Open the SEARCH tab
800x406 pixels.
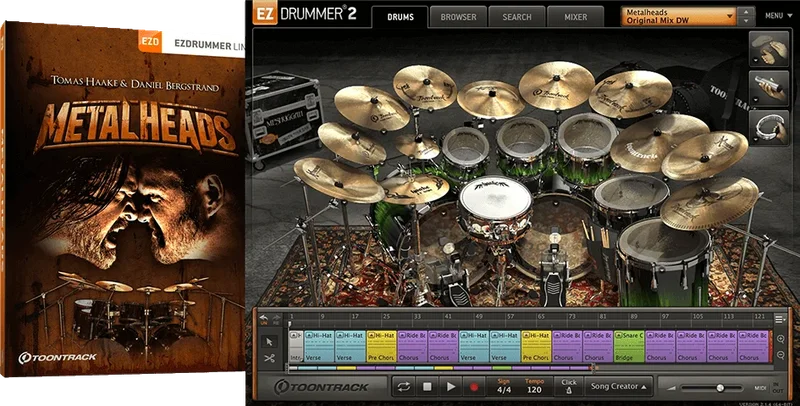[x=516, y=17]
